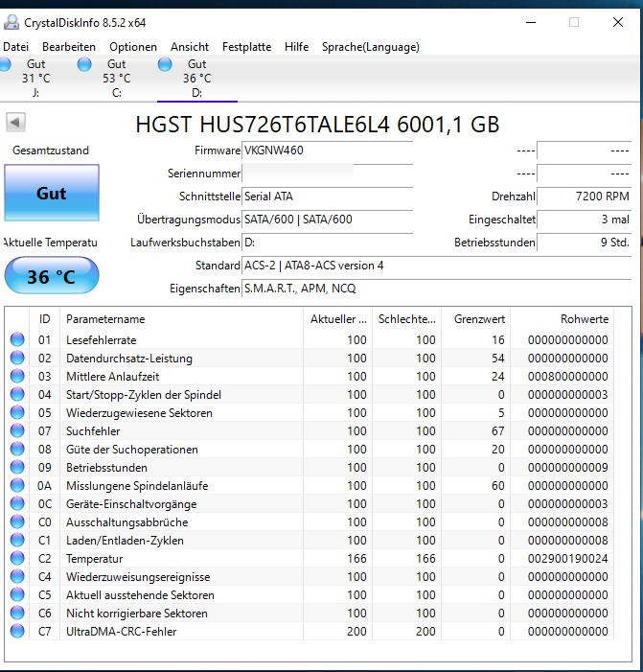Open the Ansicht menu

(190, 47)
